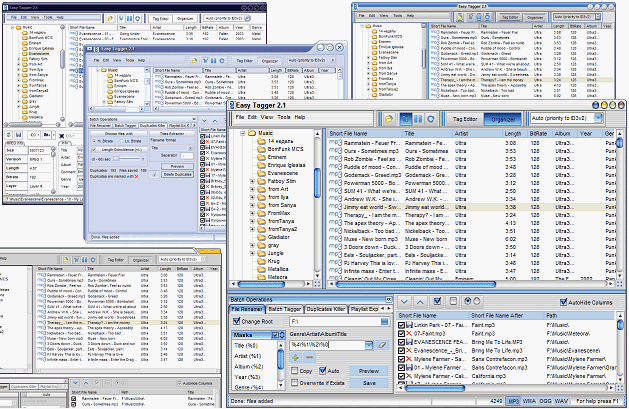Toggle the AutoHide Columns checkbox
Screen dimensions: 629x409
563,302
